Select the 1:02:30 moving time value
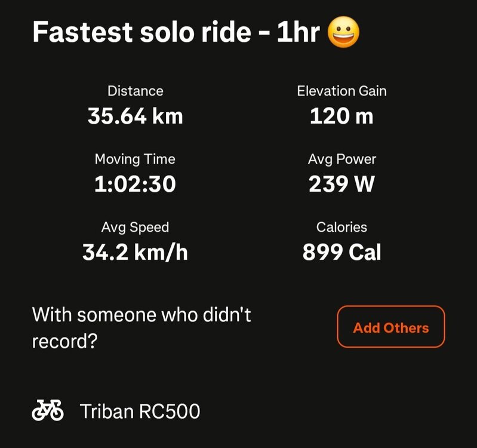The width and height of the screenshot is (477, 448). (135, 184)
